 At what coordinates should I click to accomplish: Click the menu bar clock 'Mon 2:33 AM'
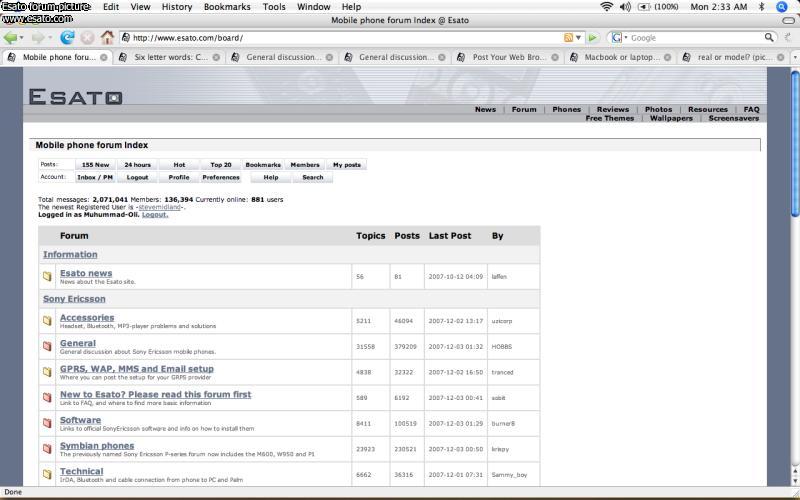tap(718, 7)
